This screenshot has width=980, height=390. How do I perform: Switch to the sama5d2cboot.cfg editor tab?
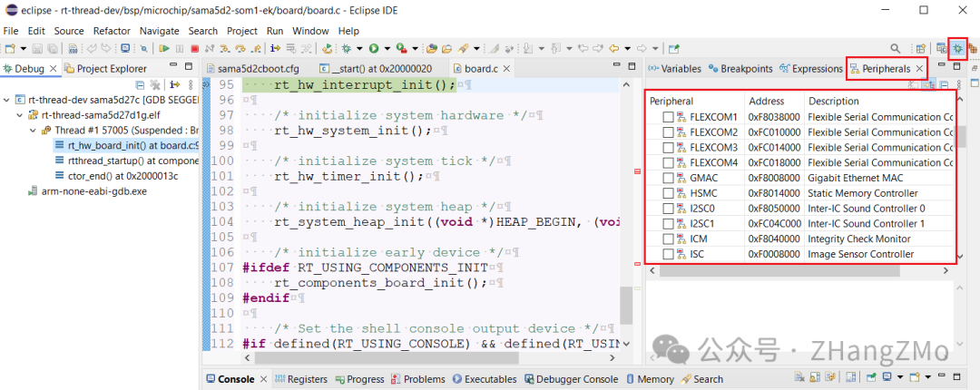tap(252, 69)
